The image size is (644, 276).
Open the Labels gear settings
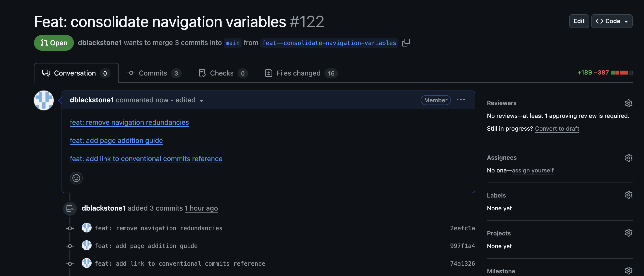click(x=628, y=195)
